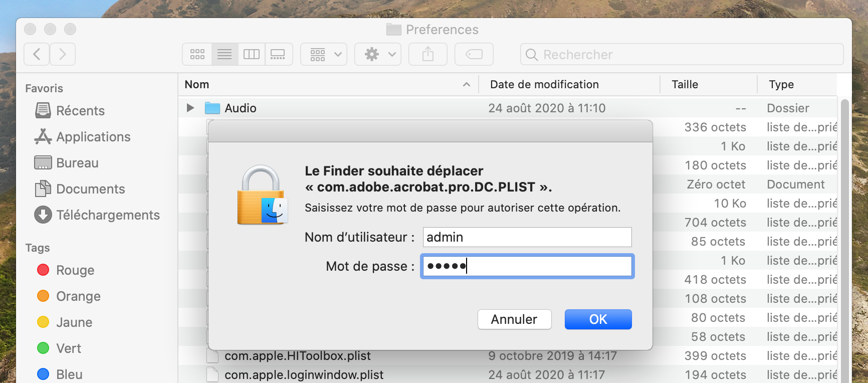
Task: Switch Finder to gallery view
Action: (x=278, y=54)
